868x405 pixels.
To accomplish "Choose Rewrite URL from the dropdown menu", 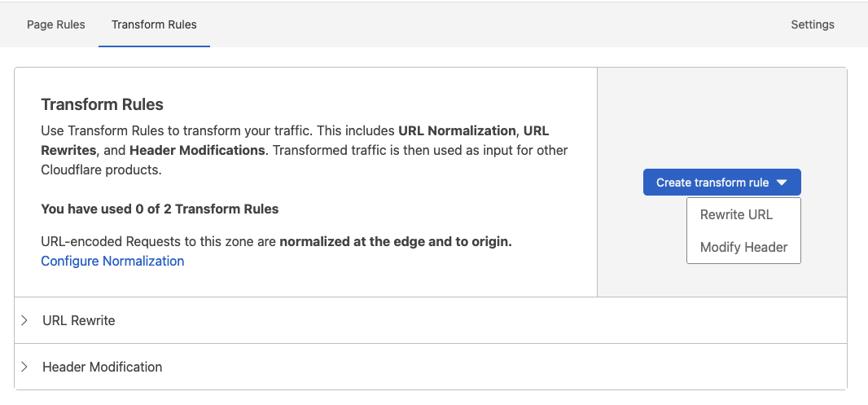I will 736,214.
